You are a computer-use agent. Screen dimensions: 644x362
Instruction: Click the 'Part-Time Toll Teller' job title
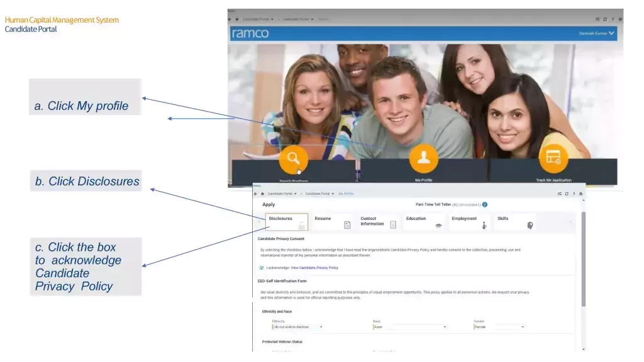pyautogui.click(x=433, y=204)
